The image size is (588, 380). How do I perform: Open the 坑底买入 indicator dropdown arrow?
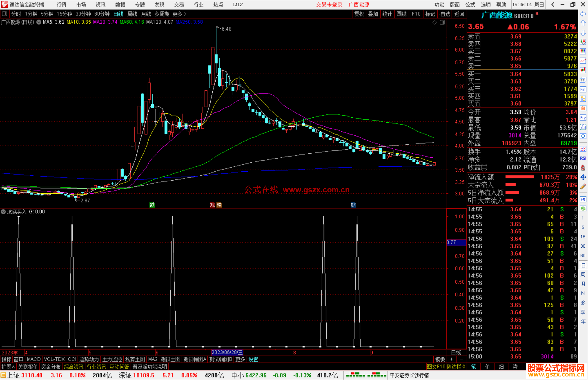pos(3,212)
